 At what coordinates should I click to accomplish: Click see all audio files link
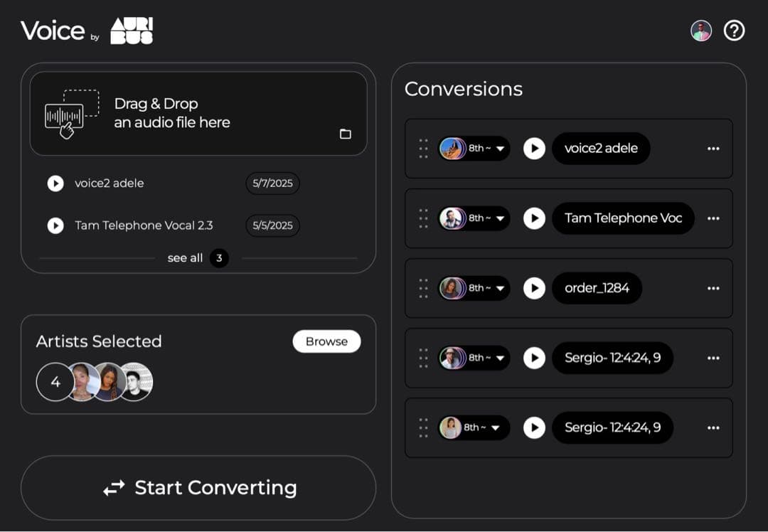(x=186, y=258)
